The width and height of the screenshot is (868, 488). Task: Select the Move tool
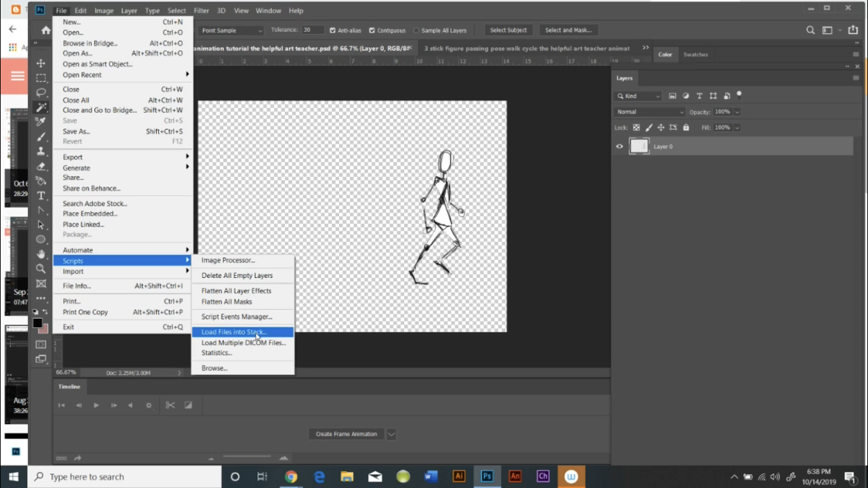click(x=41, y=63)
